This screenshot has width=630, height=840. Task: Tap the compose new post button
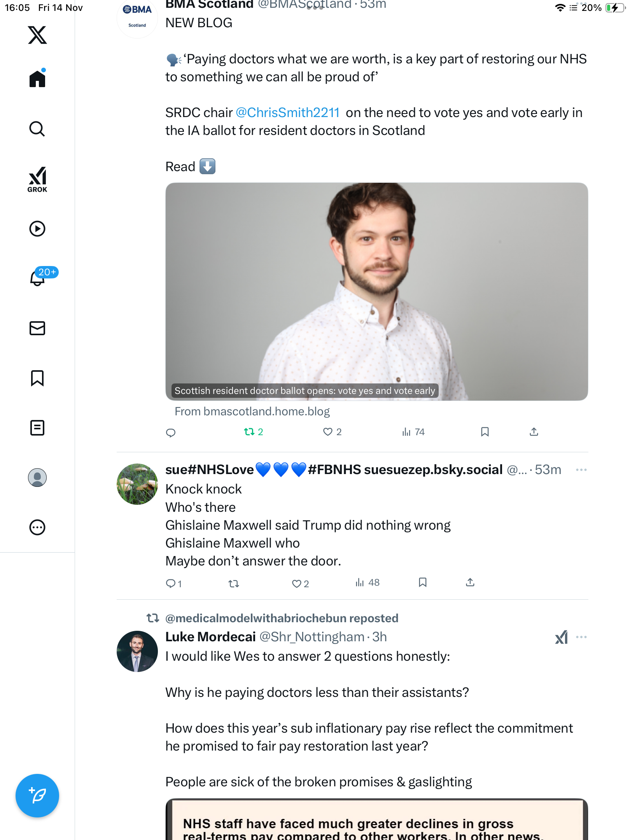tap(37, 796)
